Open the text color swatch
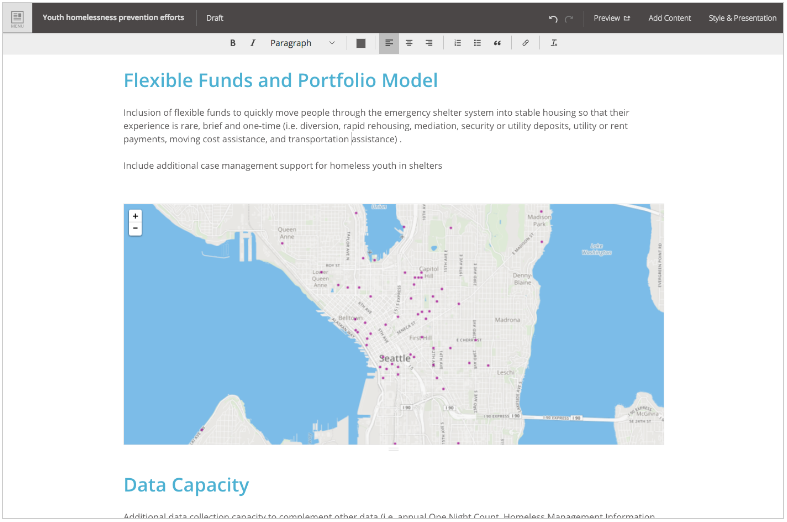This screenshot has height=522, width=787. [x=360, y=43]
